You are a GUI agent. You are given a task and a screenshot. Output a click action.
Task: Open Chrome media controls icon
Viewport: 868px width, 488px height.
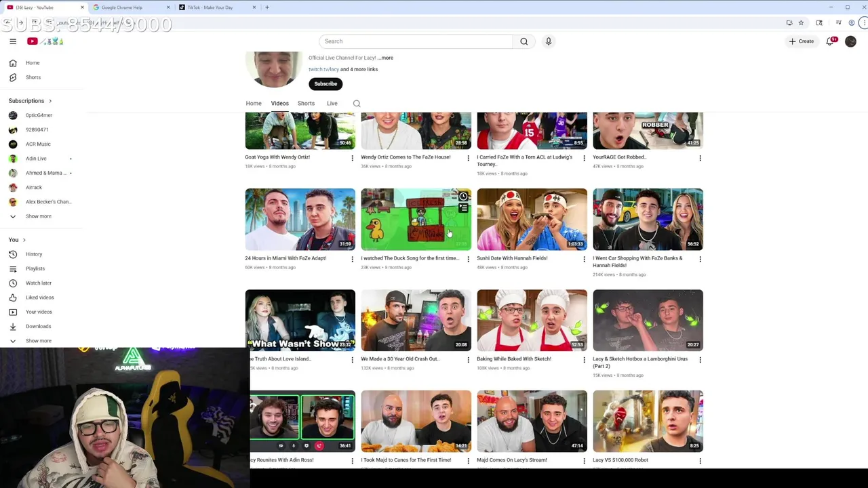(839, 23)
